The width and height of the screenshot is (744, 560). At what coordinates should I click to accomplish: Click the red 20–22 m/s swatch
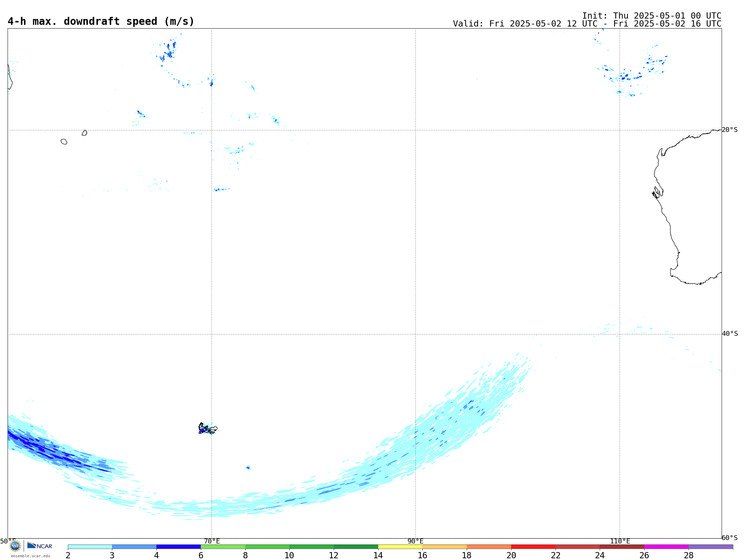pyautogui.click(x=534, y=547)
